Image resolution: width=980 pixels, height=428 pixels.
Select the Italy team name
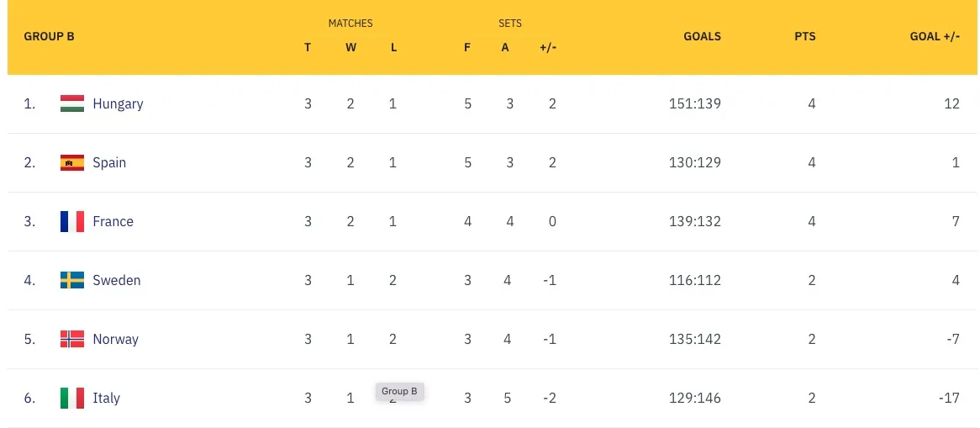click(106, 399)
